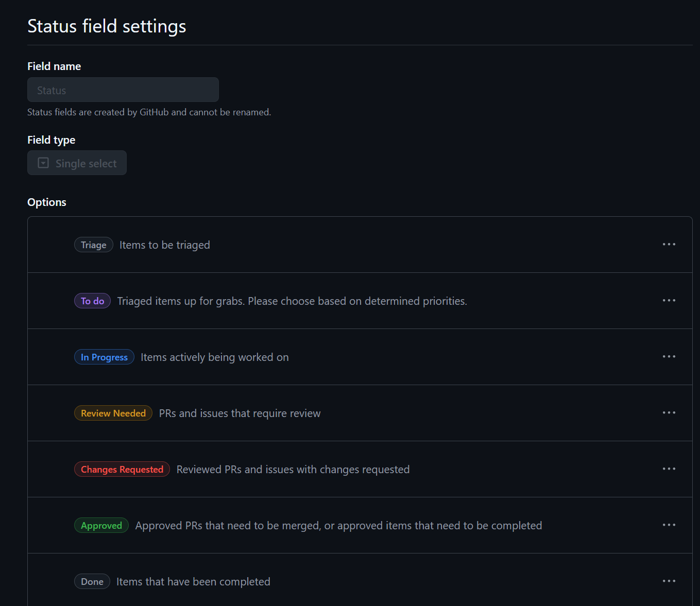Click 'Reviewed PRs and issues with changes requested' text
The height and width of the screenshot is (606, 700).
pos(293,470)
